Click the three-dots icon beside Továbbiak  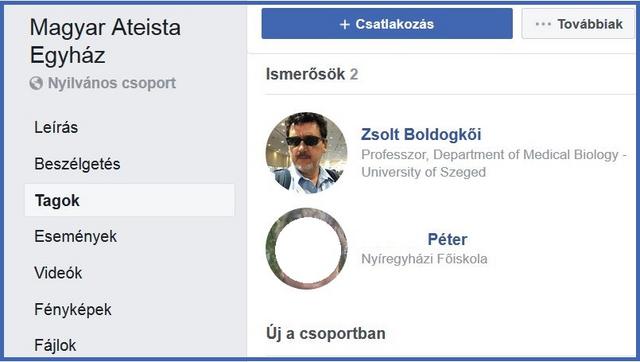(543, 24)
